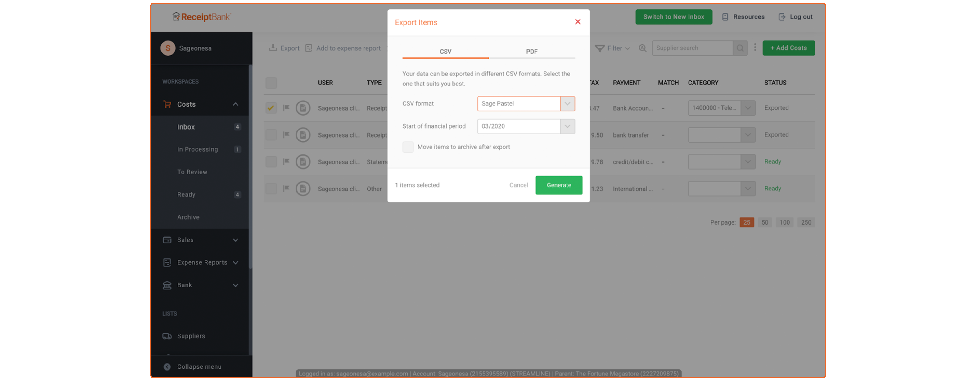Open document icon in bank transfer row

(303, 135)
